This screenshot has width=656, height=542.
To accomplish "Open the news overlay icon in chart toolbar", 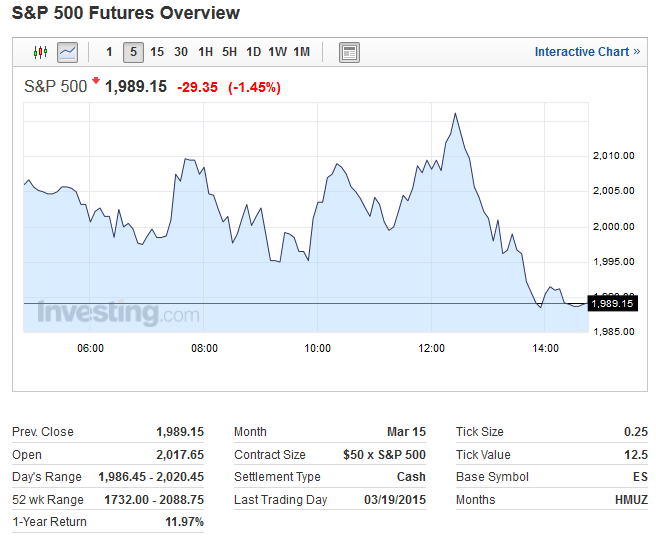I will 349,53.
